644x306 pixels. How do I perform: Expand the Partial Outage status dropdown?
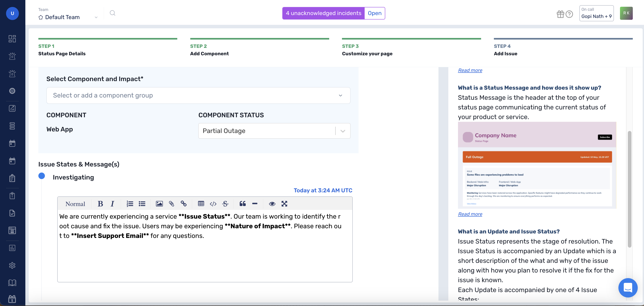(x=342, y=131)
